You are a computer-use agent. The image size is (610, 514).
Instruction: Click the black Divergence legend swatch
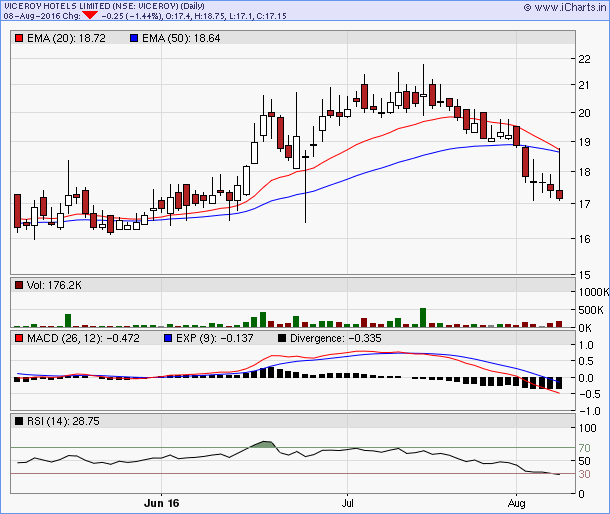click(x=282, y=338)
